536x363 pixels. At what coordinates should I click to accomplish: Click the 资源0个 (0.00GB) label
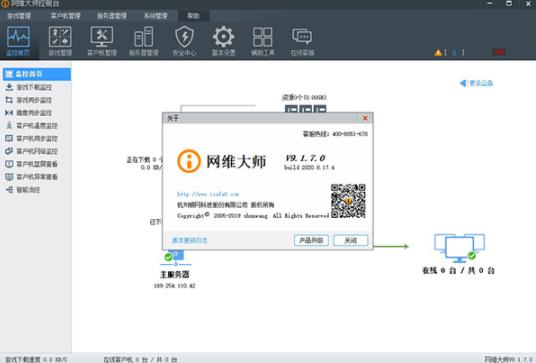(304, 97)
